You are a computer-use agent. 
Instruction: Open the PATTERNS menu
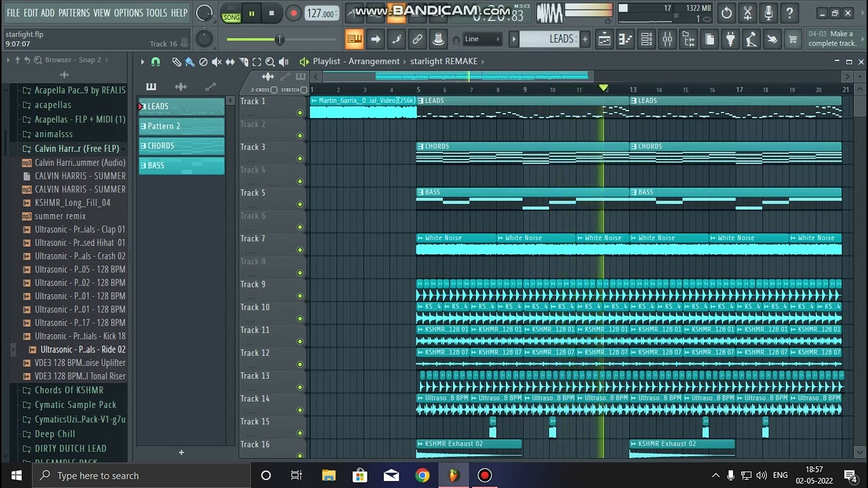73,13
